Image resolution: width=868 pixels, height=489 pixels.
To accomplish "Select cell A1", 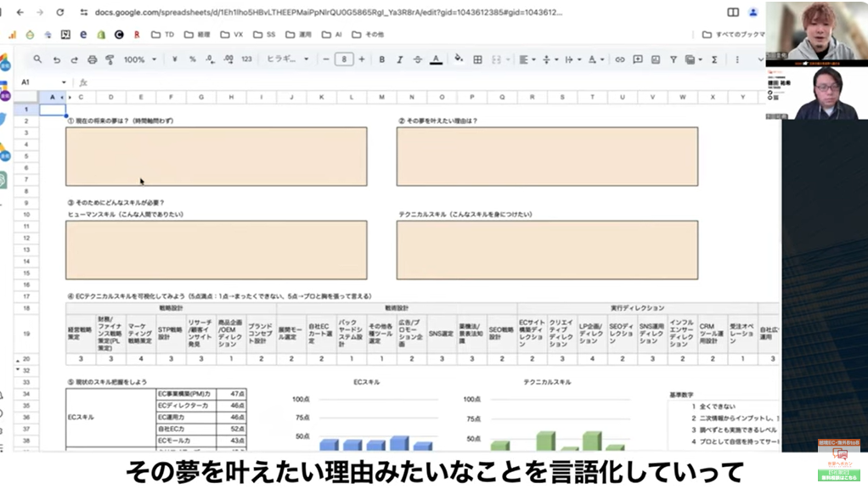I will pyautogui.click(x=53, y=110).
